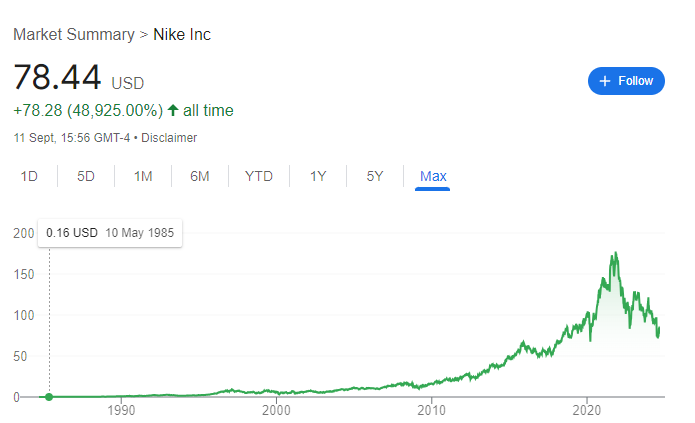This screenshot has height=423, width=695.
Task: Click the 2010 x-axis label
Action: coord(431,410)
